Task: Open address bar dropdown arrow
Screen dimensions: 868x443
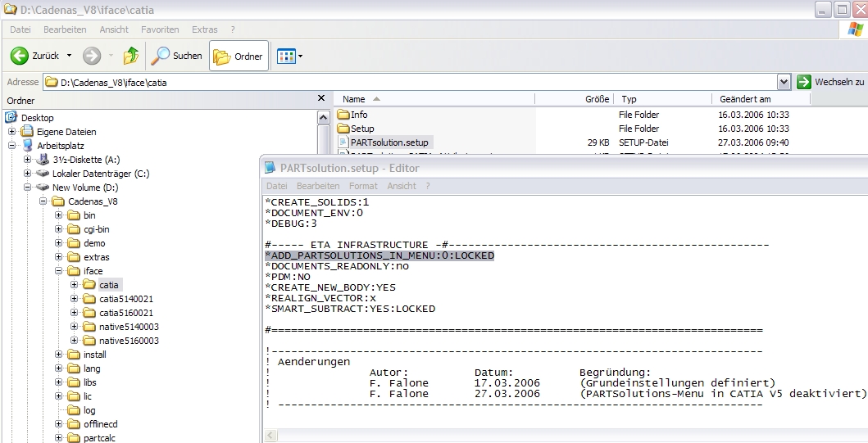Action: pyautogui.click(x=784, y=83)
